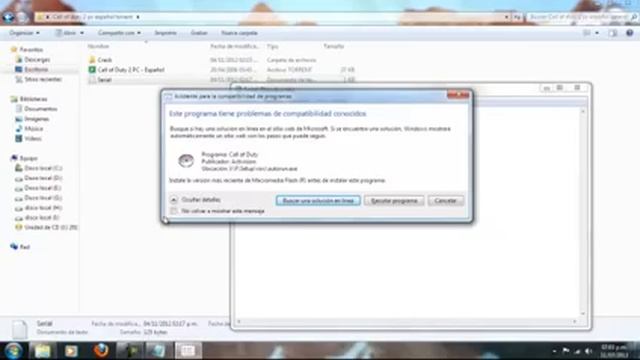Go back with the Explorer back arrow
The image size is (640, 360).
coord(9,17)
